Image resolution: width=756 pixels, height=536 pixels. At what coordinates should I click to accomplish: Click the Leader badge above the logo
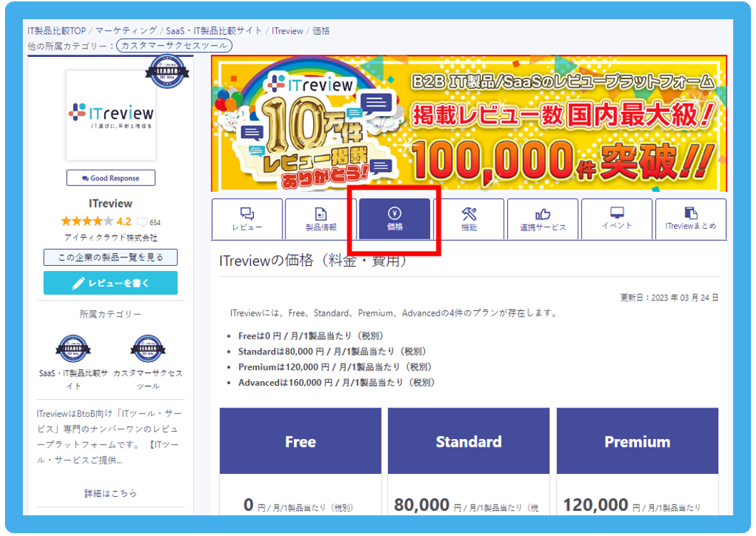165,73
